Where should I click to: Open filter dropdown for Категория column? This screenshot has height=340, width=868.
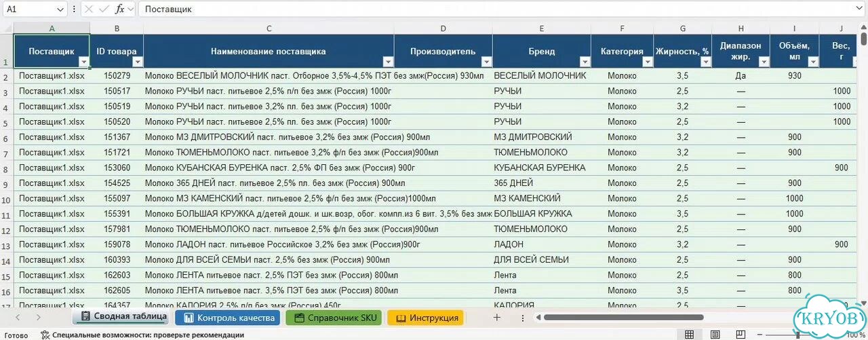pyautogui.click(x=647, y=62)
